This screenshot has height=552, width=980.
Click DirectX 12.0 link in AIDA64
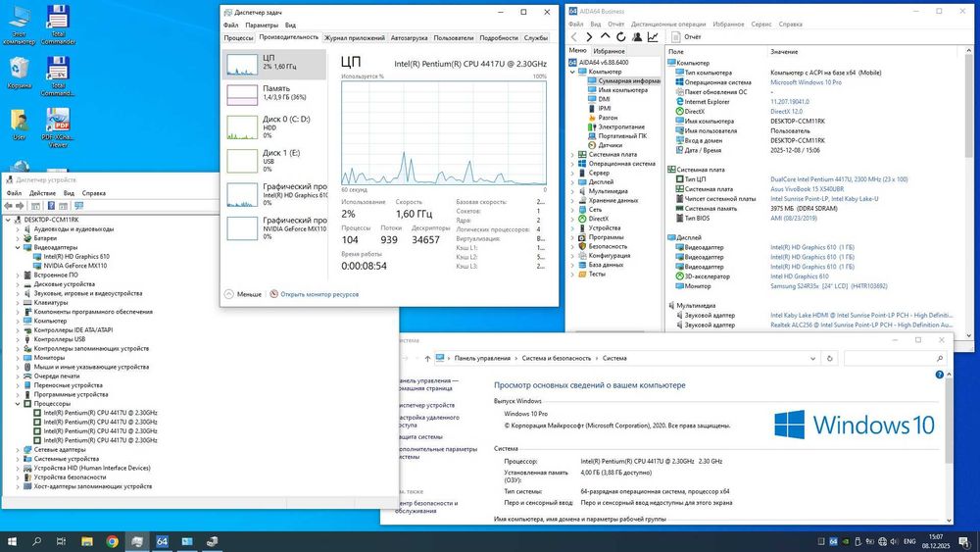(786, 111)
